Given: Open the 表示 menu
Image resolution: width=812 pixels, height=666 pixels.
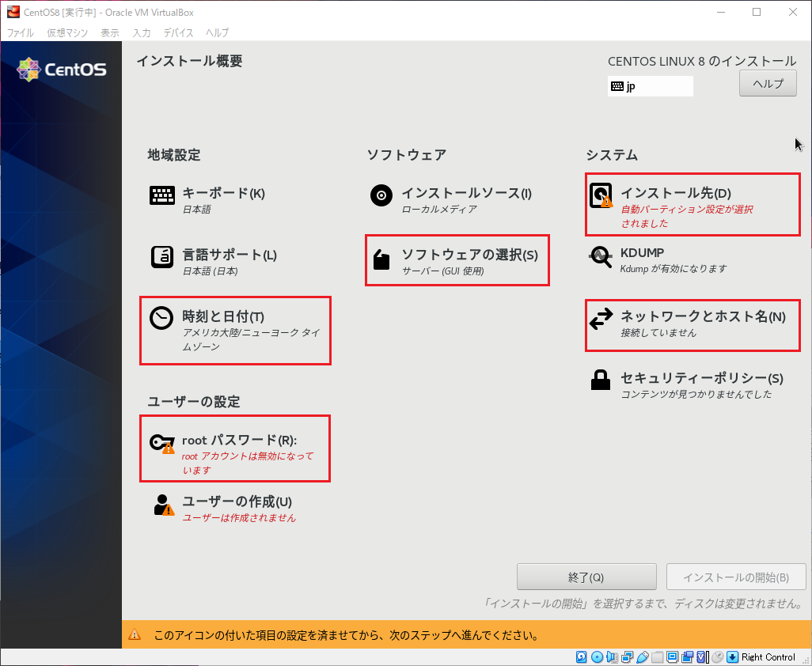Looking at the screenshot, I should click(x=110, y=32).
